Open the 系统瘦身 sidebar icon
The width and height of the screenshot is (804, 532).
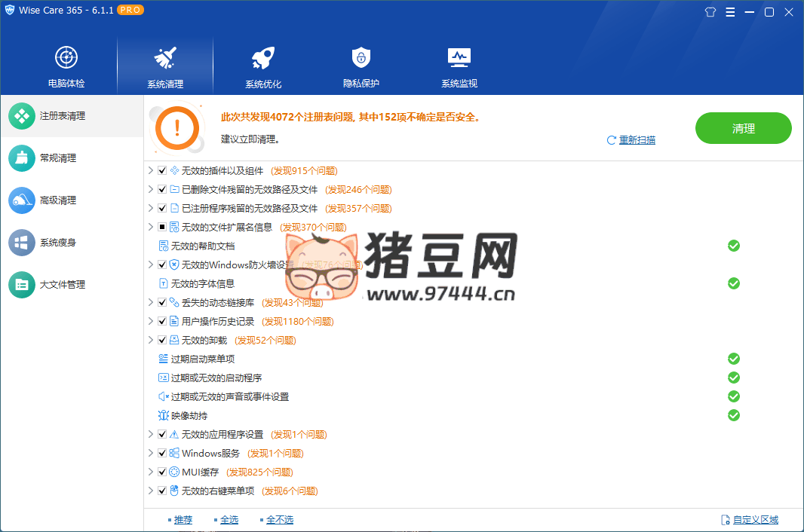click(22, 243)
